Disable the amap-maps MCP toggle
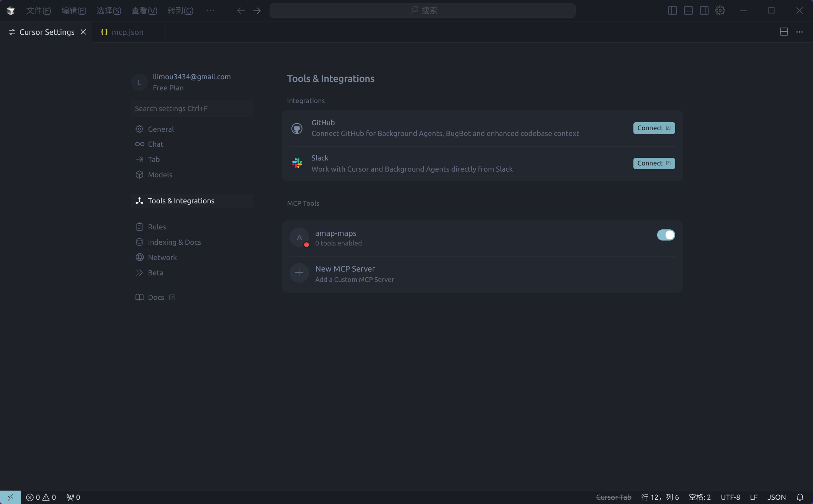 click(x=666, y=235)
